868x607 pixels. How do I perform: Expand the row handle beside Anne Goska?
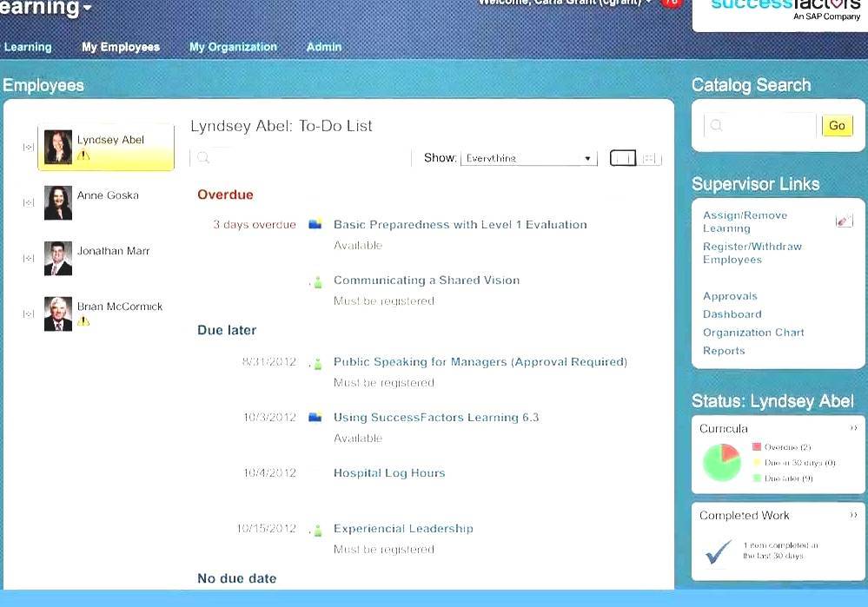pyautogui.click(x=28, y=203)
